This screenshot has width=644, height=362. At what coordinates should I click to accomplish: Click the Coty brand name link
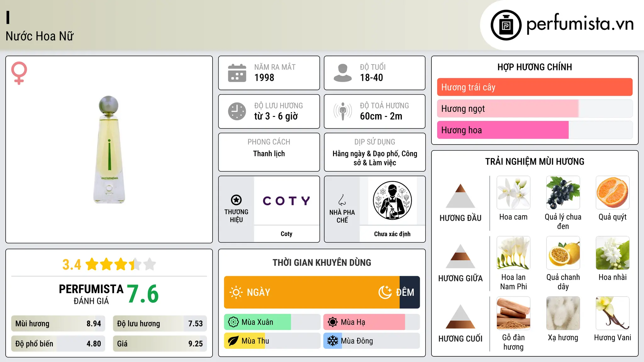pos(286,234)
